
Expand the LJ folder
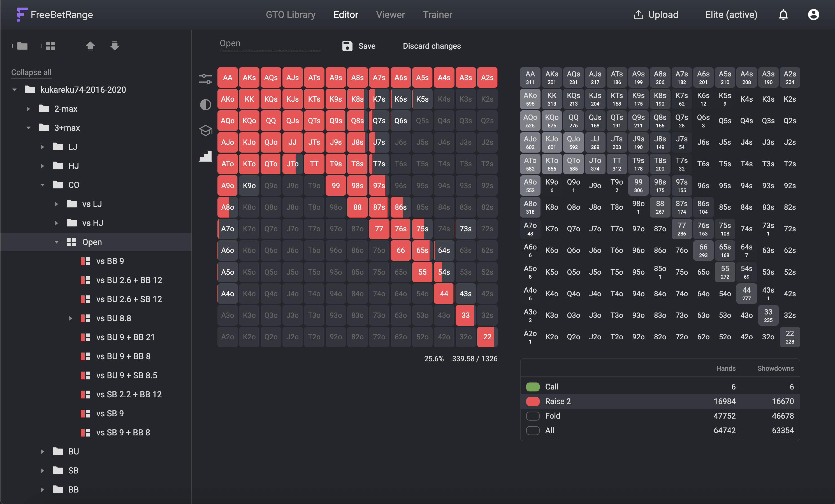[42, 147]
